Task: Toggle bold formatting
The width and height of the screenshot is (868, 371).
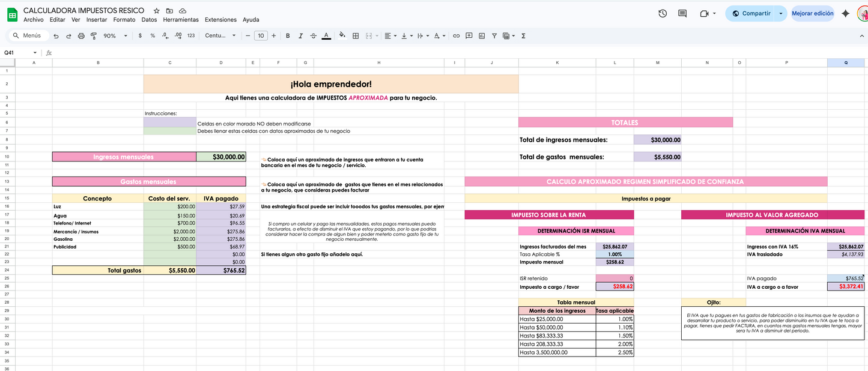Action: 288,35
